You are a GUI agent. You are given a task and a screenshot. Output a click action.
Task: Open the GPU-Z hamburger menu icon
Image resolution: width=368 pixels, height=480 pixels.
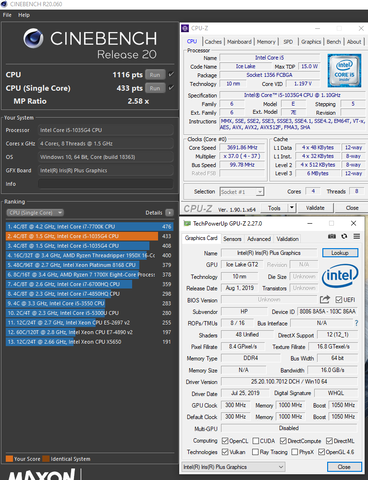tap(357, 236)
